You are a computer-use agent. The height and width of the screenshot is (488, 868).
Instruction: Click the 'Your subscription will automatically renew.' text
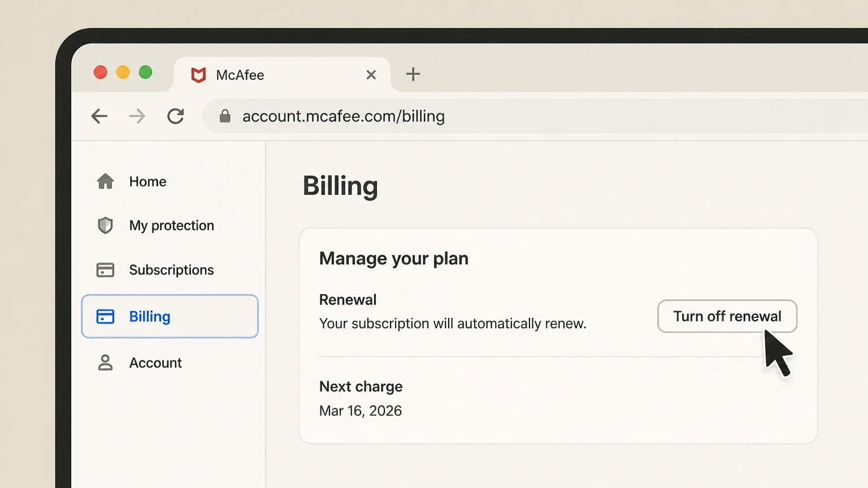453,324
